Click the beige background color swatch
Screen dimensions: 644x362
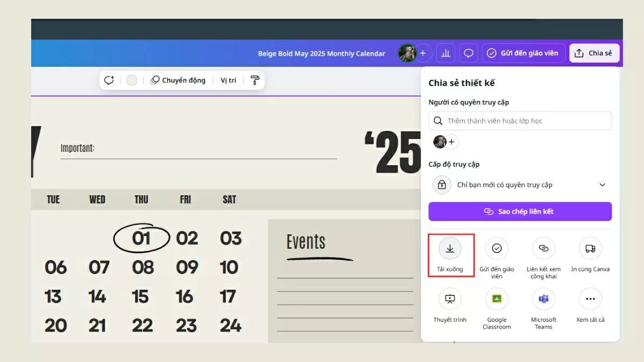point(131,80)
